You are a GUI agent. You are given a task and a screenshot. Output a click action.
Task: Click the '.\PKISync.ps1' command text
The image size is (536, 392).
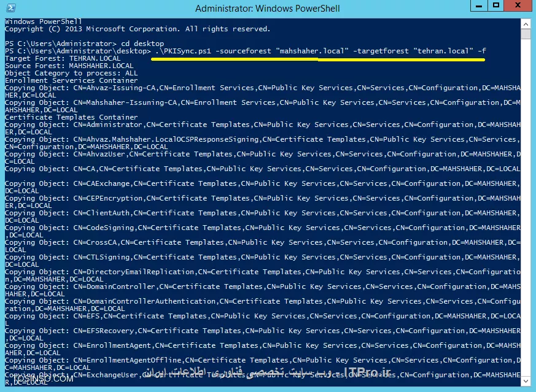click(183, 51)
